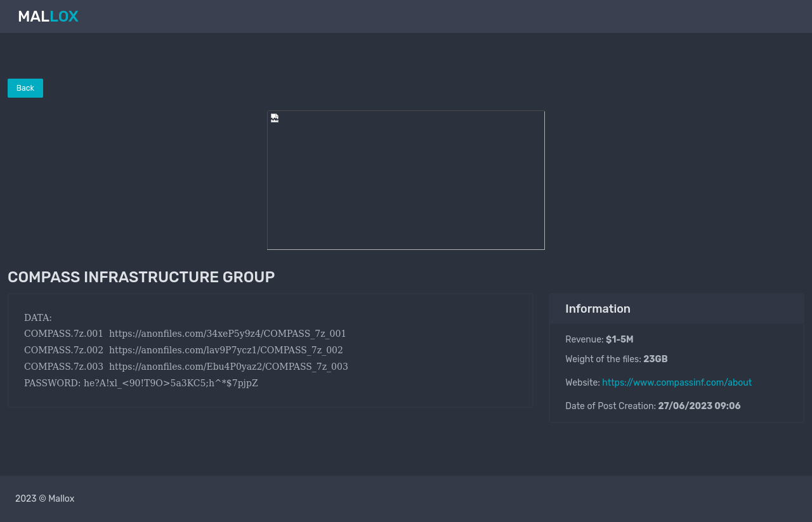Click the DATA: label
This screenshot has width=812, height=522.
tap(38, 318)
